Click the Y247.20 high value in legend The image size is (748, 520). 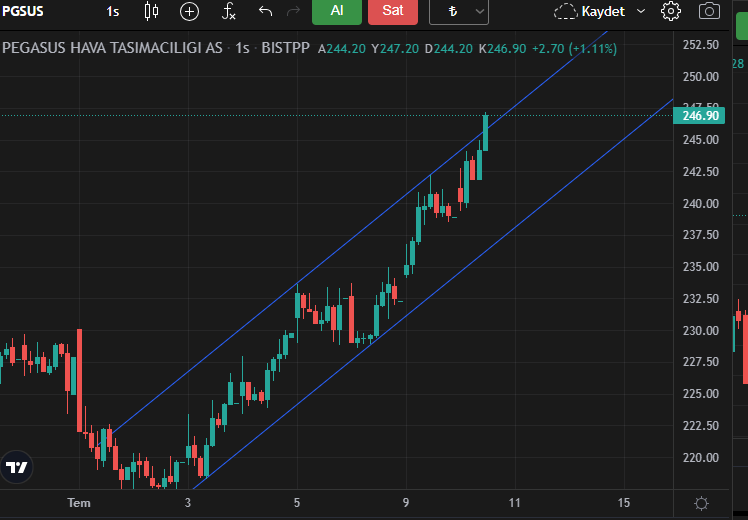(x=395, y=48)
